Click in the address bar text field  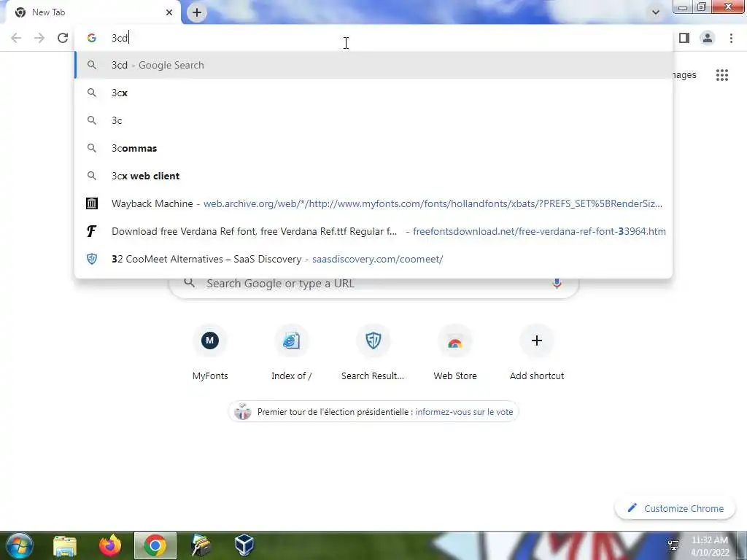(373, 38)
